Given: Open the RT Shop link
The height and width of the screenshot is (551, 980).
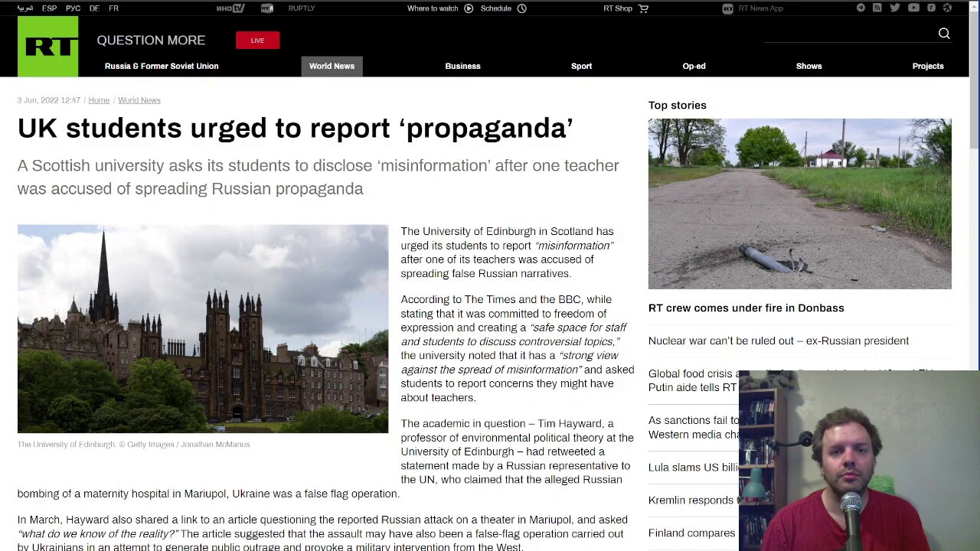Looking at the screenshot, I should click(618, 8).
